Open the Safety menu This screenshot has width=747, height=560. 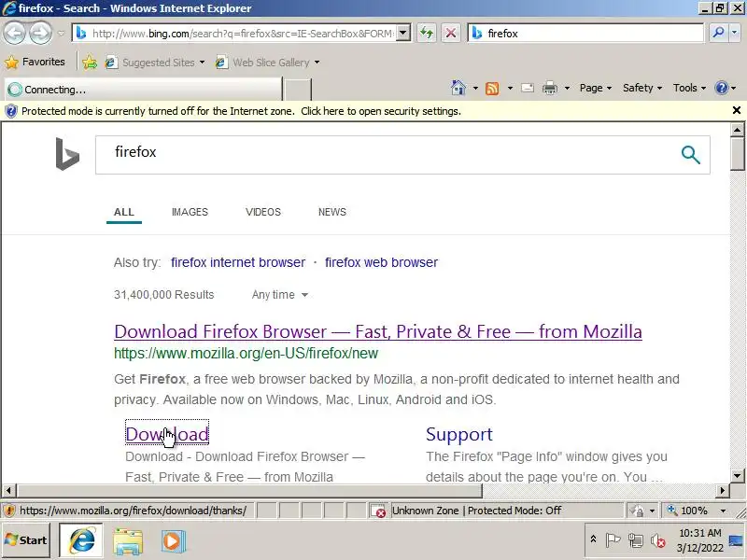[x=642, y=88]
